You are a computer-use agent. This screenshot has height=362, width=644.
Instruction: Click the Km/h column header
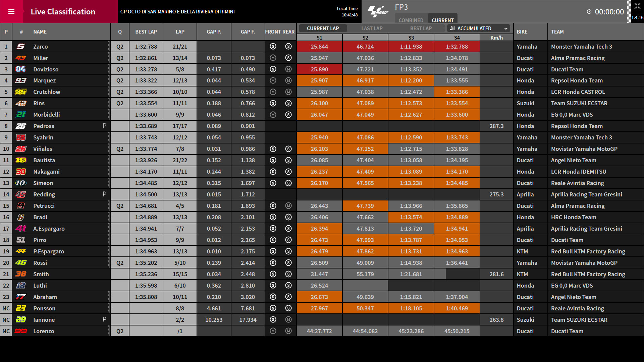coord(496,38)
